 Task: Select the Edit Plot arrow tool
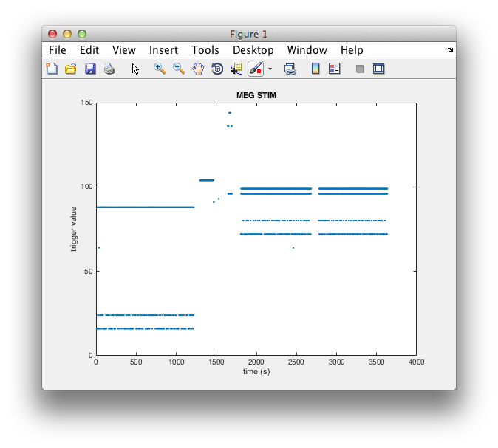135,69
